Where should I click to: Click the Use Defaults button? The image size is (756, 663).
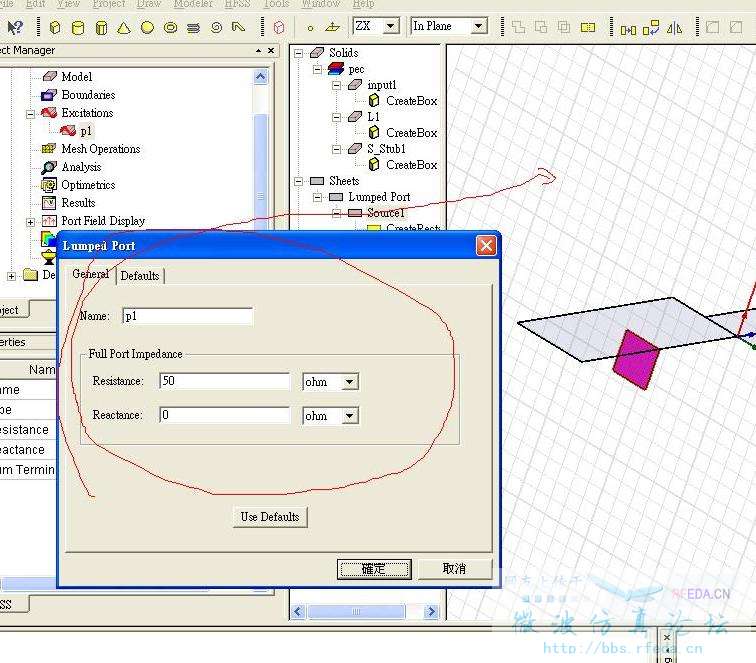(270, 517)
